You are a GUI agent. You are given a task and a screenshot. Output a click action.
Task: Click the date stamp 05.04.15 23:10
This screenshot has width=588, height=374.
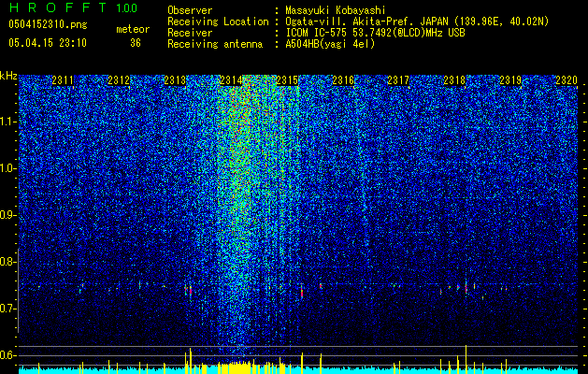[x=48, y=43]
